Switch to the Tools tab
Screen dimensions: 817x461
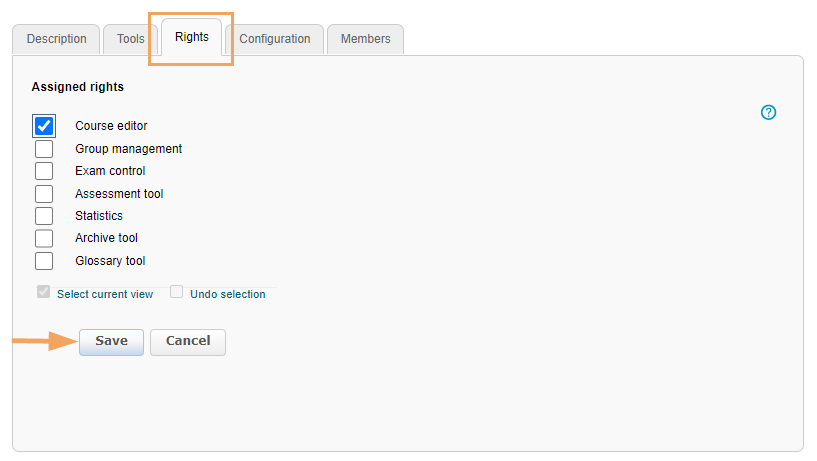point(131,39)
